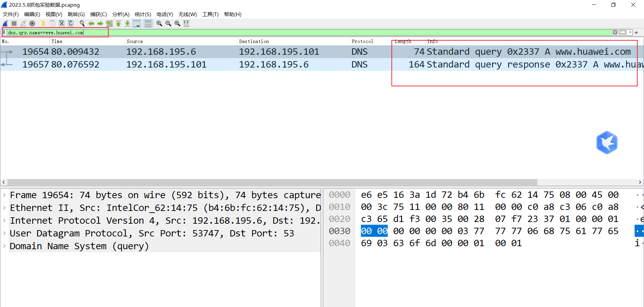Restart the current capture
Viewport: 644px width, 307px height.
(x=23, y=24)
